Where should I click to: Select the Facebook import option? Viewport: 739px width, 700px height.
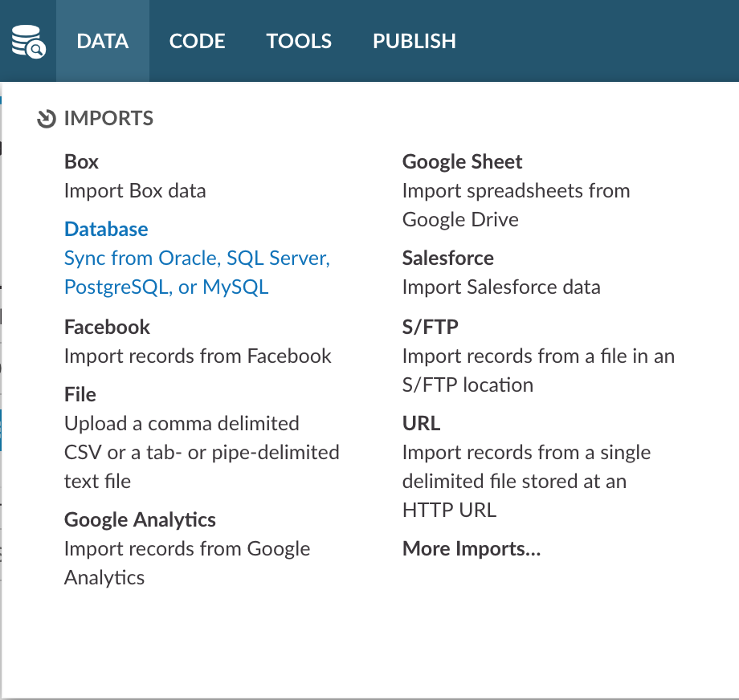click(x=107, y=327)
